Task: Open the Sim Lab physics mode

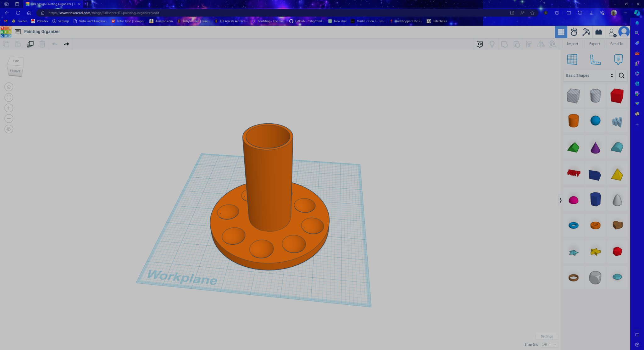Action: point(574,32)
